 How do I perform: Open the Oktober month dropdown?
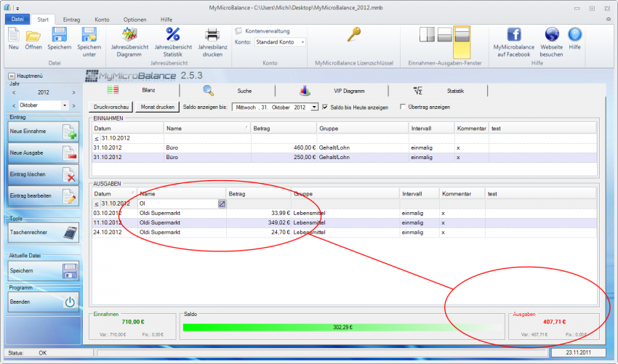64,105
